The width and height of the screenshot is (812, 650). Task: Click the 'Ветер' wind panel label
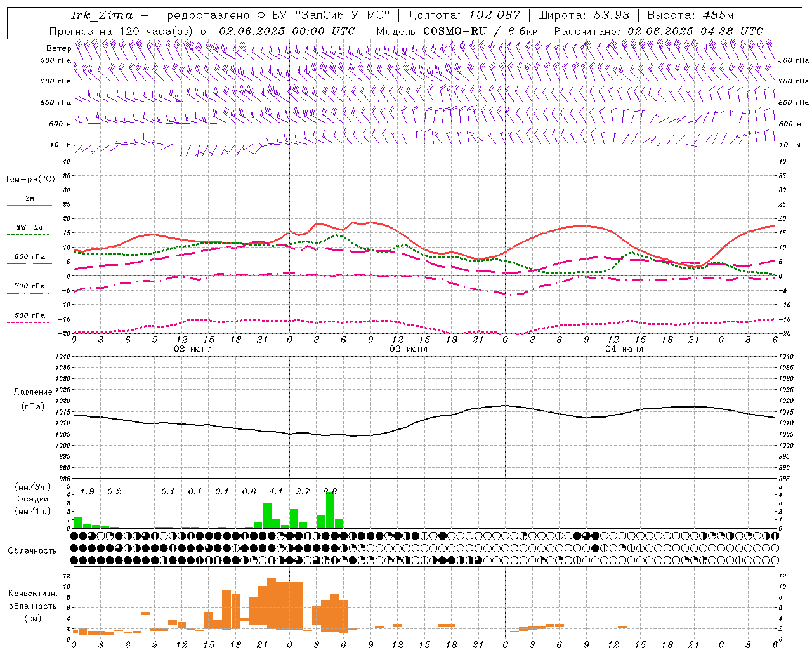(x=58, y=48)
